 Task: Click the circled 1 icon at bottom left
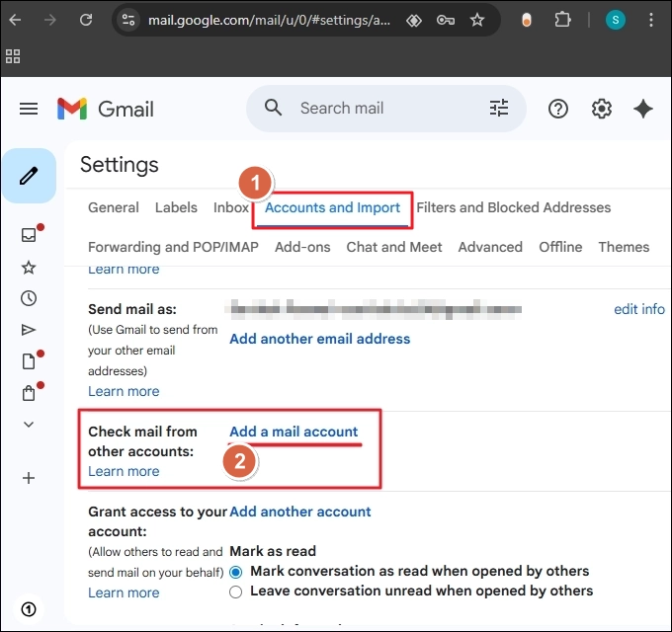coord(29,609)
